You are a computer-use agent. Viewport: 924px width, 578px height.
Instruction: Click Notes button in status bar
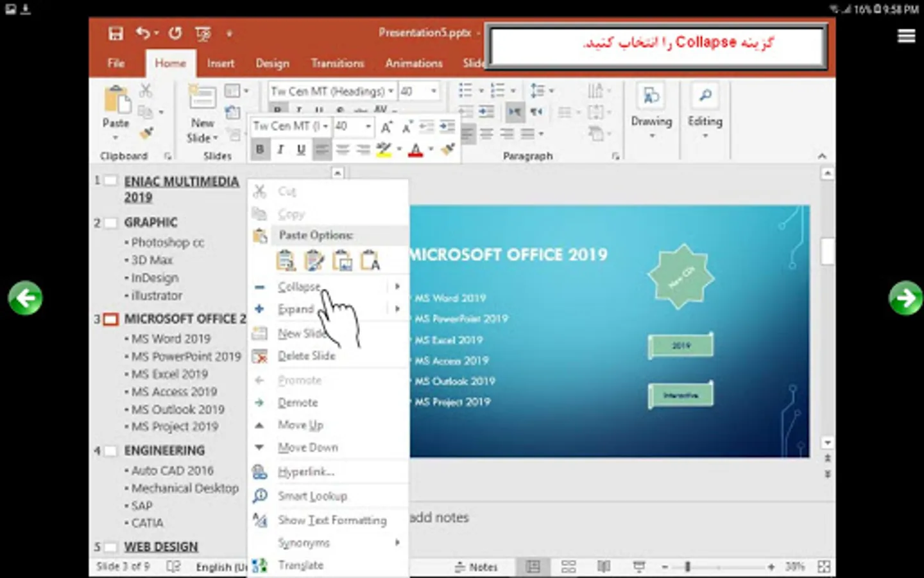(476, 567)
